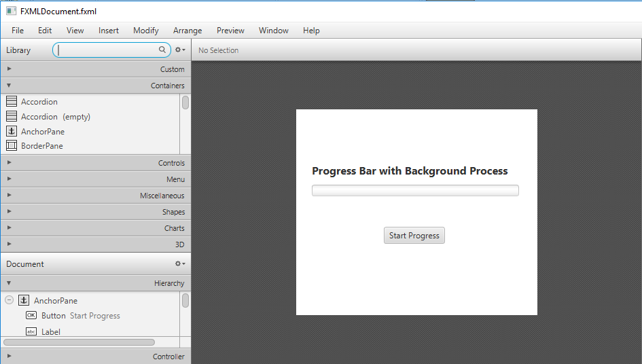Viewport: 642px width, 364px height.
Task: Select Label row in Hierarchy tree
Action: (90, 331)
